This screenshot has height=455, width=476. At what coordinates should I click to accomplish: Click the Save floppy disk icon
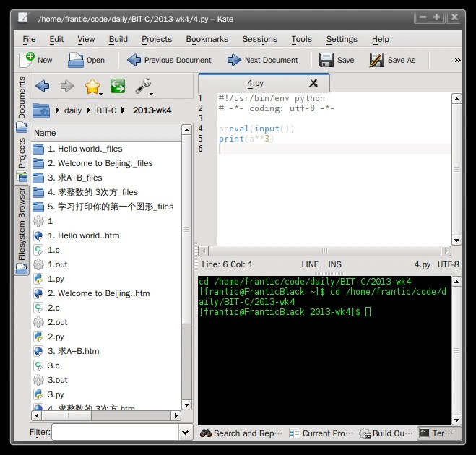pyautogui.click(x=326, y=60)
